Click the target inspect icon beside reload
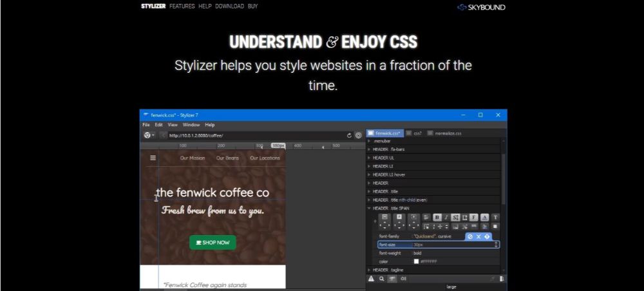Screen dimensions: 644x291 click(358, 135)
